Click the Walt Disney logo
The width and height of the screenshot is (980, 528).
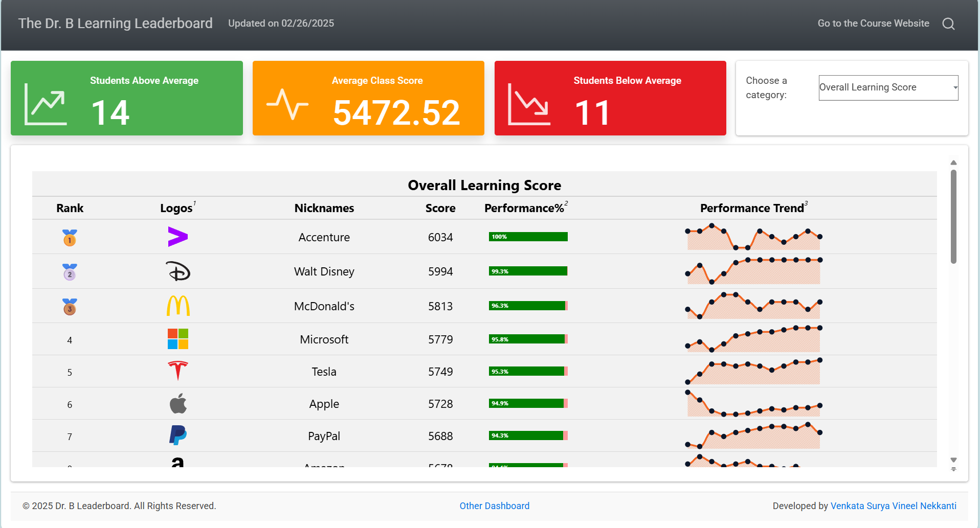pos(178,271)
